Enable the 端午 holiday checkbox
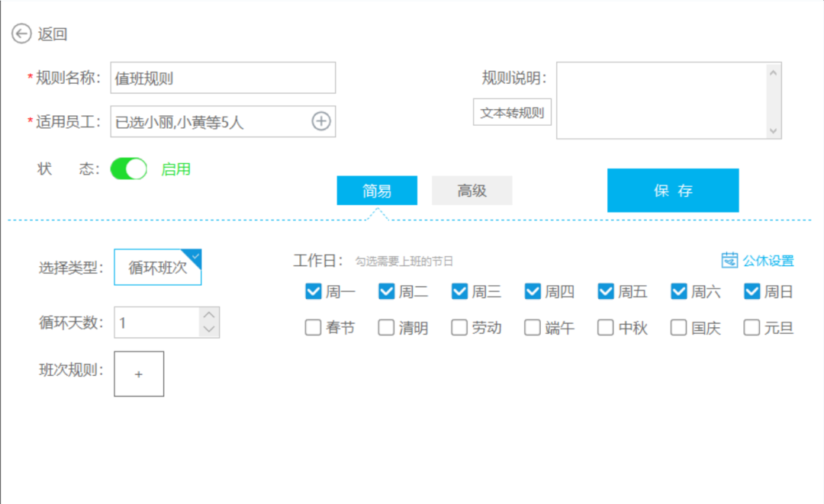The height and width of the screenshot is (504, 824). [533, 328]
